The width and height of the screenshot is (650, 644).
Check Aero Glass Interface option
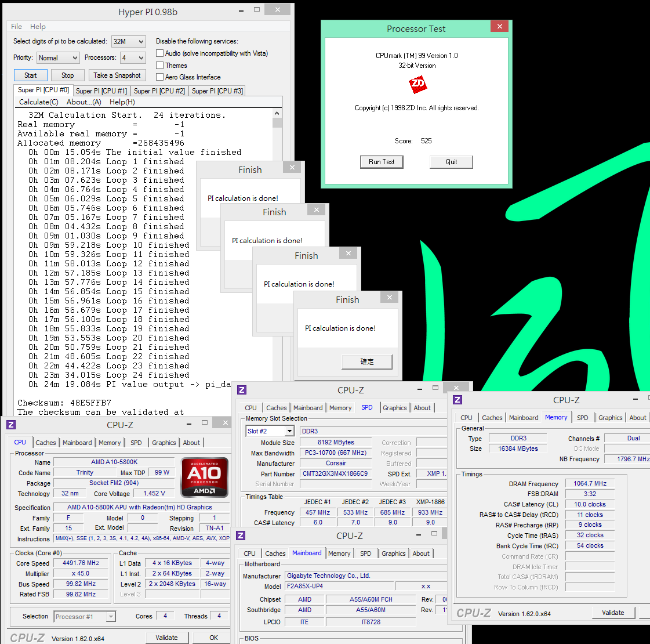(159, 77)
